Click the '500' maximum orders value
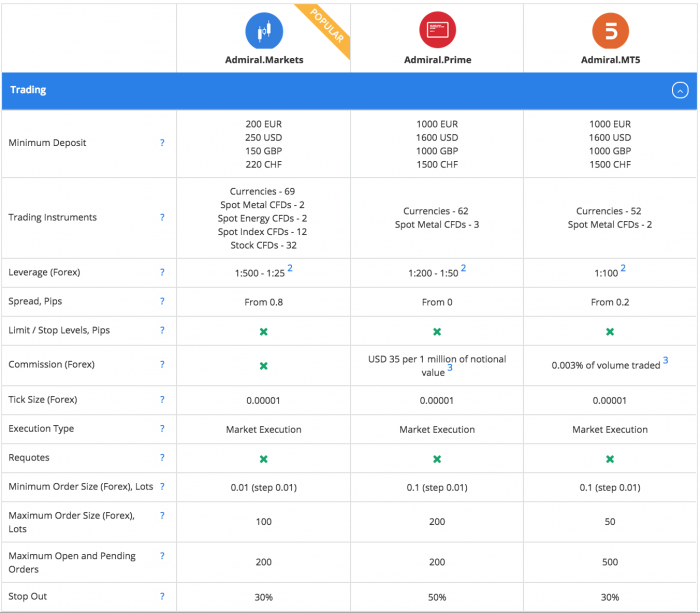700x613 pixels. click(610, 562)
